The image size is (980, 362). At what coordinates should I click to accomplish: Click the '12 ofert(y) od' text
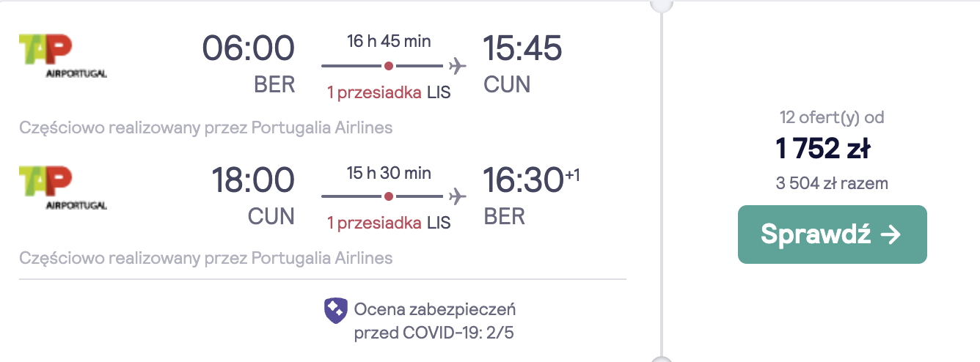[x=833, y=117]
